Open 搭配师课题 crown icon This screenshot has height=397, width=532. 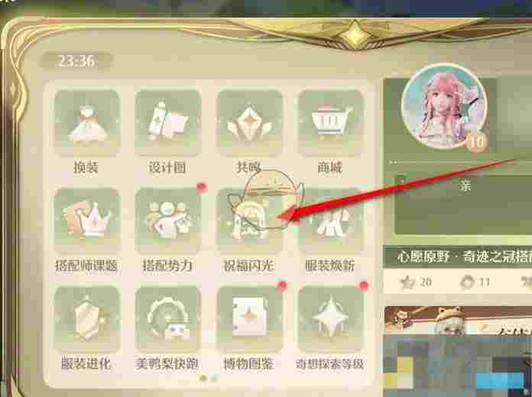tap(87, 221)
